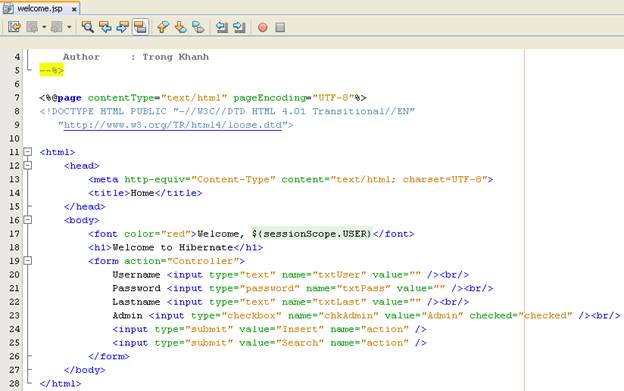Click the greyed Forward navigation icon

(x=57, y=27)
